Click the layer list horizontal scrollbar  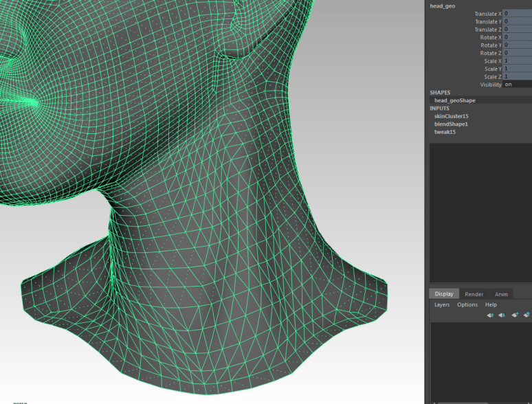pyautogui.click(x=467, y=402)
